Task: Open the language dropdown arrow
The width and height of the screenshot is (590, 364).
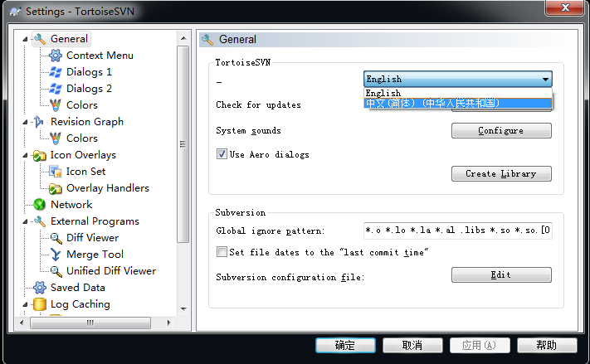Action: coord(545,79)
